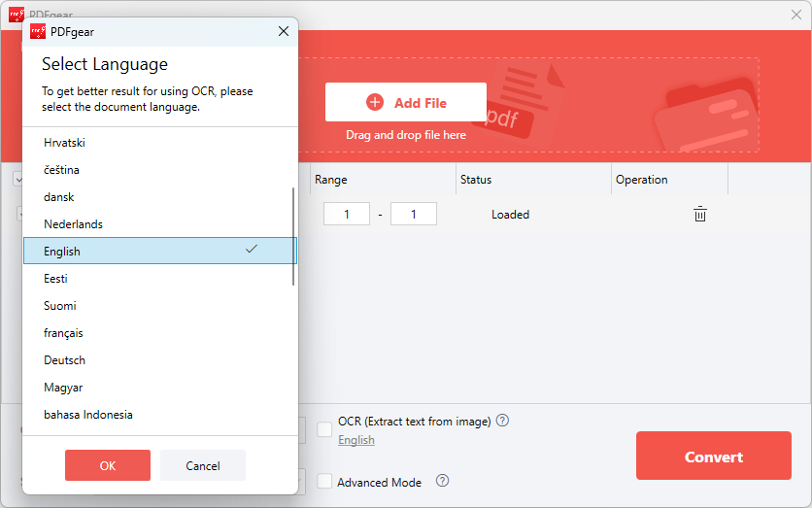Toggle the Advanced Mode checkbox
This screenshot has width=812, height=508.
(324, 481)
